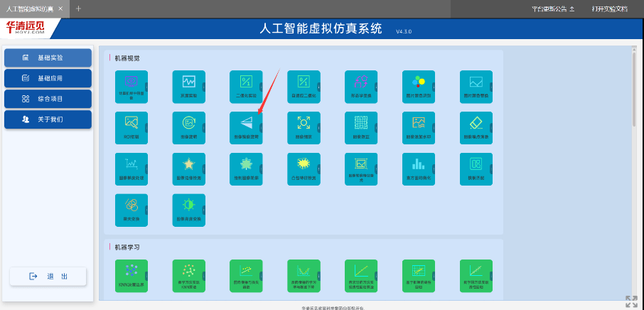
Task: Open the 图像镜像旋转 mirrored triangle tile
Action: (x=246, y=128)
